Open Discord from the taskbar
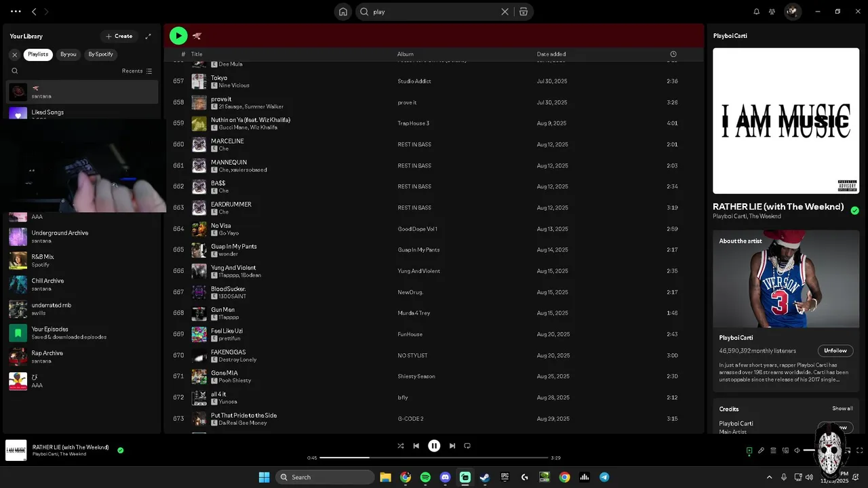868x488 pixels. point(445,477)
